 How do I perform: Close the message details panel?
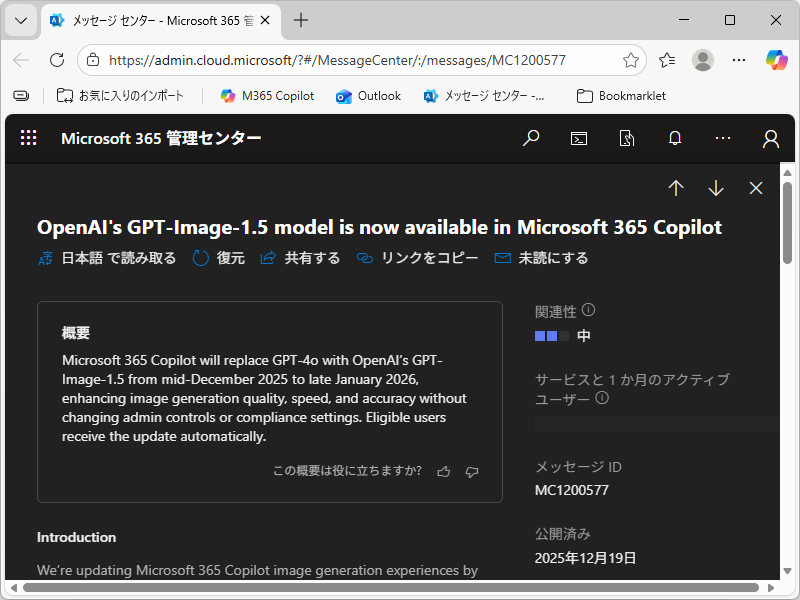coord(756,188)
